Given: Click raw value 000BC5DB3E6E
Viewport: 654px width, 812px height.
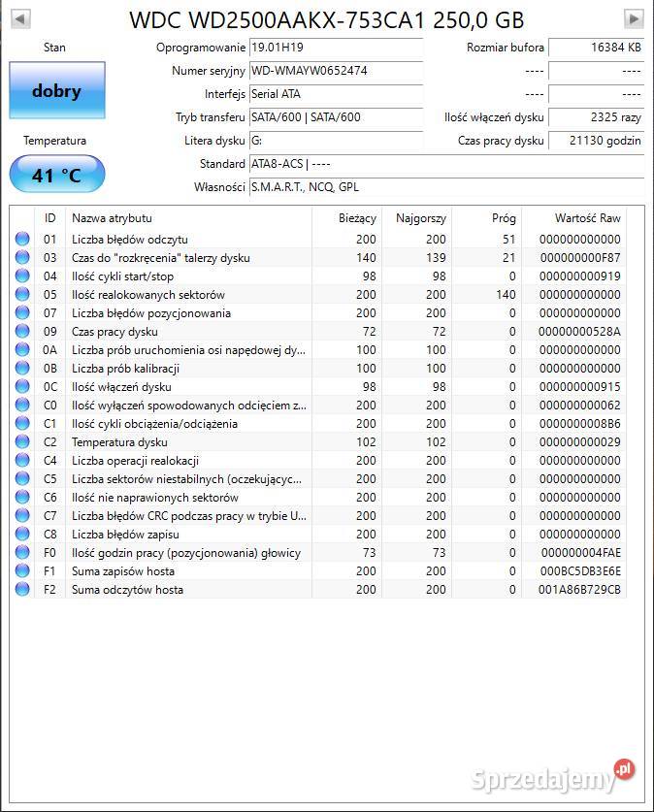Looking at the screenshot, I should tap(580, 570).
